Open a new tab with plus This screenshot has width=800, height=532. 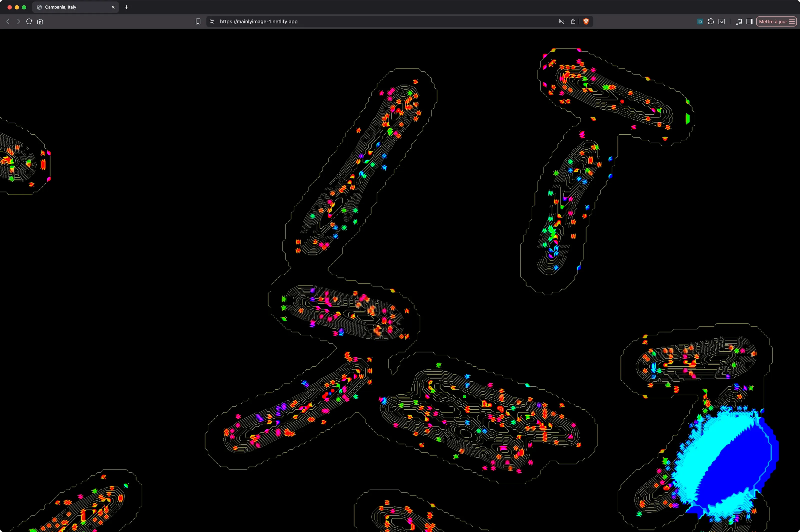[x=126, y=7]
